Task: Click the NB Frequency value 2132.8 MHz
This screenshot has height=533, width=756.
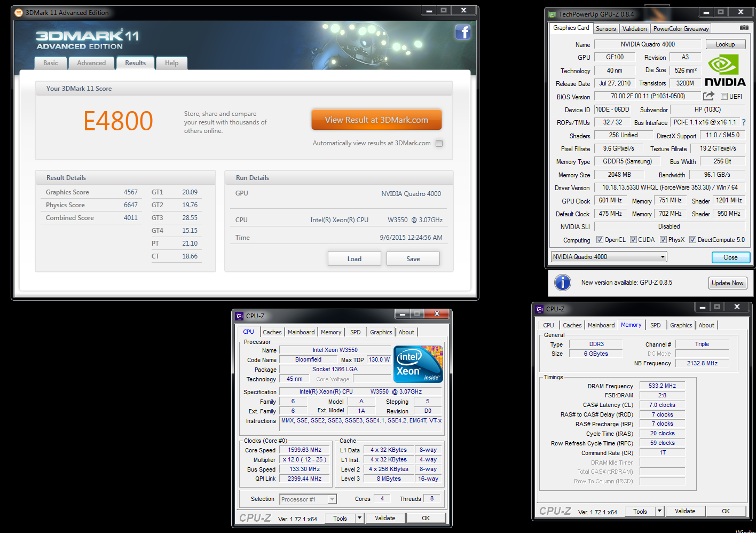Action: click(702, 363)
